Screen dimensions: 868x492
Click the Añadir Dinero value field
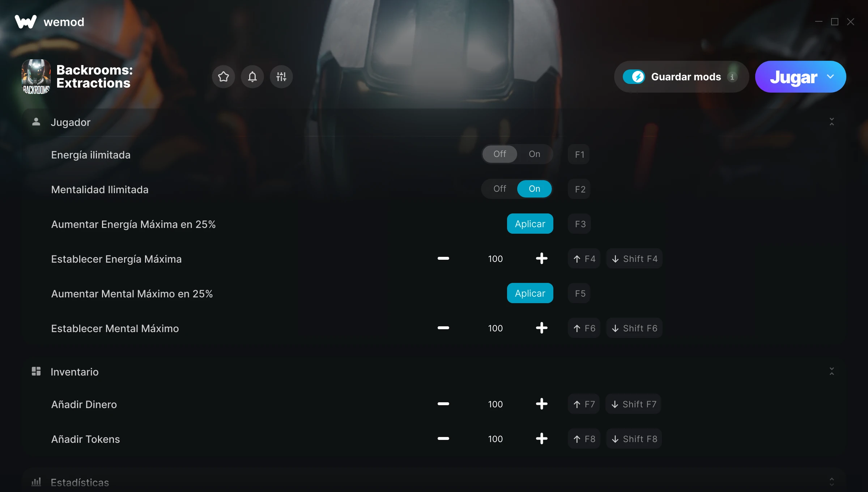pyautogui.click(x=495, y=404)
